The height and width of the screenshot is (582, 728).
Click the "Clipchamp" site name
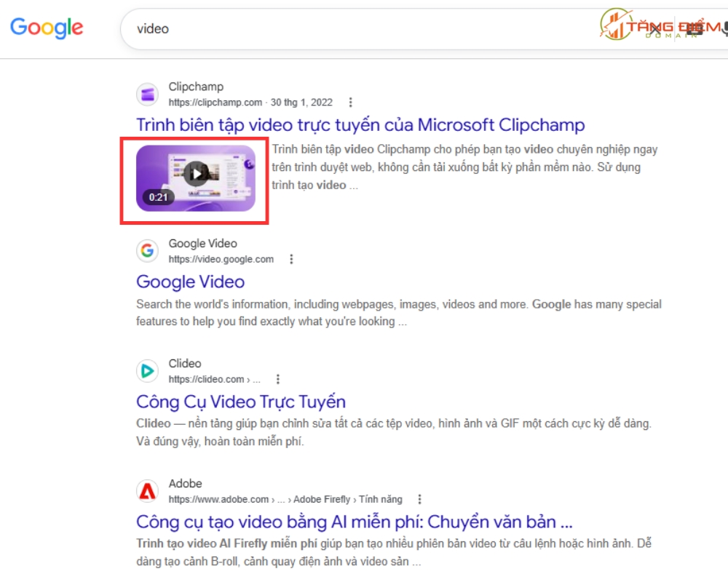click(x=196, y=87)
